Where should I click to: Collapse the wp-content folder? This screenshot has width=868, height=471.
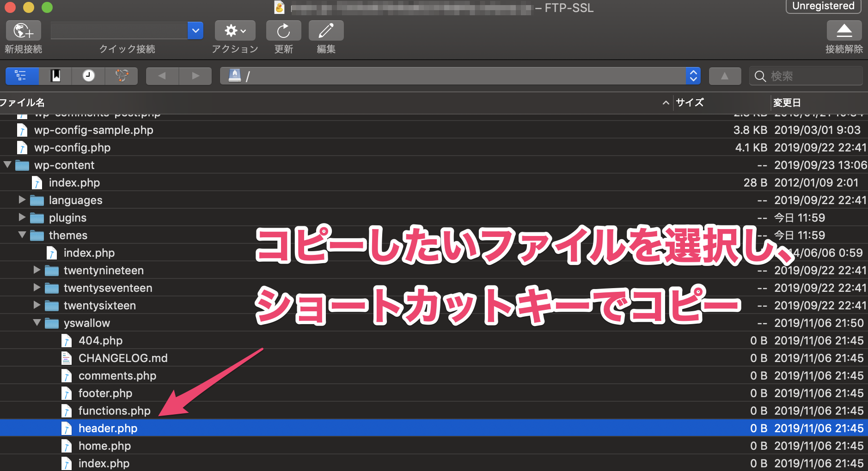pos(7,165)
